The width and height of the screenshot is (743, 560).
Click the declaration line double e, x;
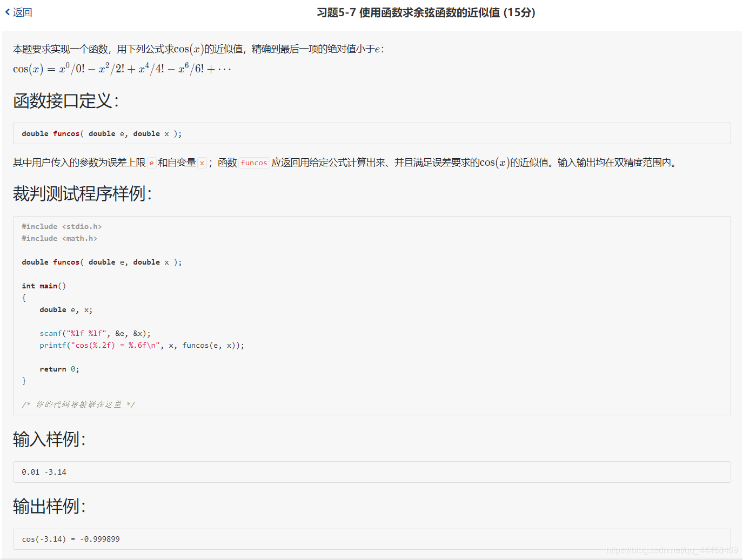coord(66,309)
